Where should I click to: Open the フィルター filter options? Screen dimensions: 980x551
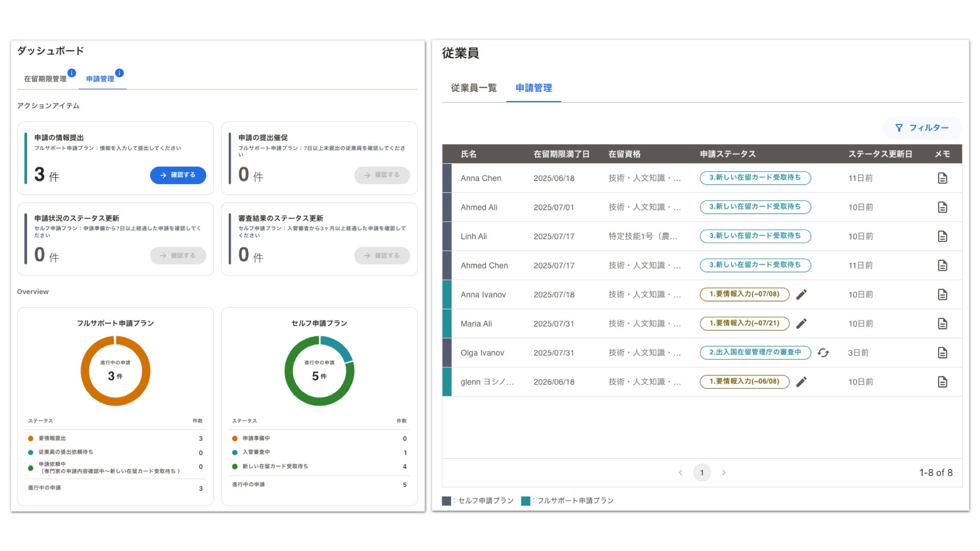(922, 128)
